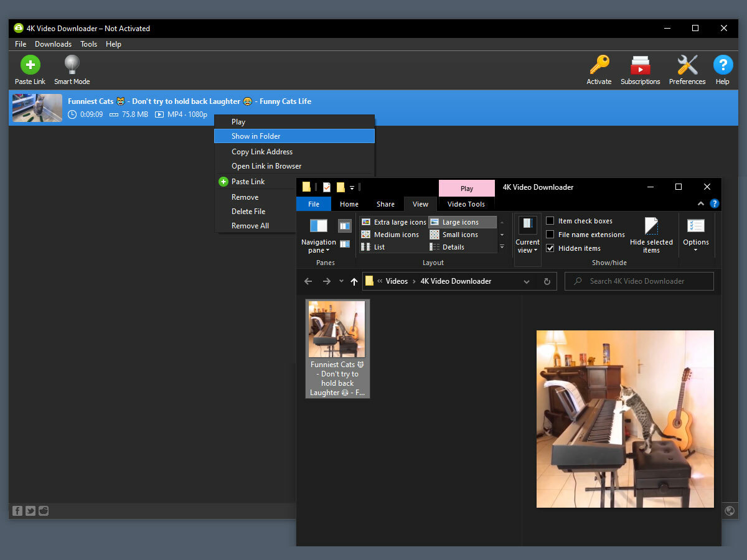Image resolution: width=747 pixels, height=560 pixels.
Task: Switch to the Home ribbon tab
Action: click(x=349, y=204)
